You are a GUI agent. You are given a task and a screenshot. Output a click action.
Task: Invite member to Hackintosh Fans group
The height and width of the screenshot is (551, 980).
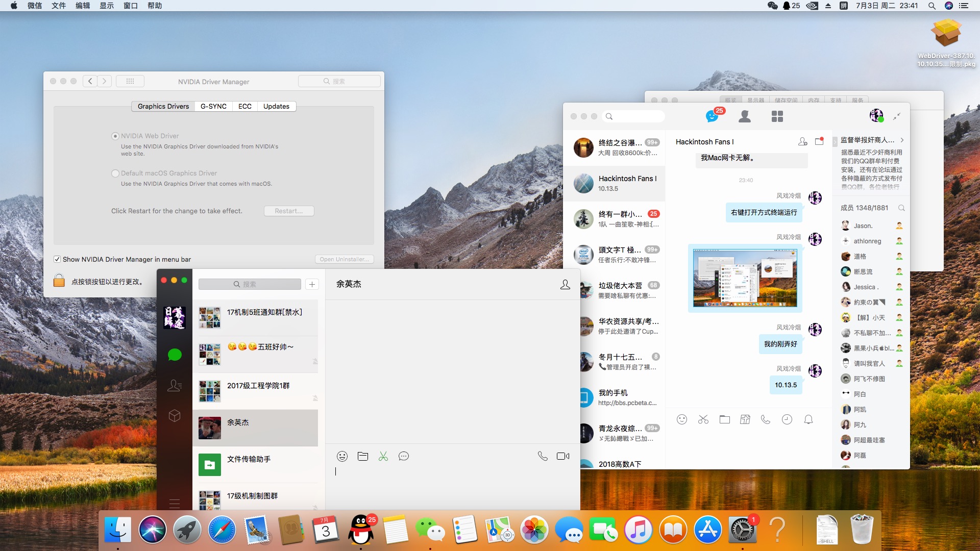click(803, 141)
